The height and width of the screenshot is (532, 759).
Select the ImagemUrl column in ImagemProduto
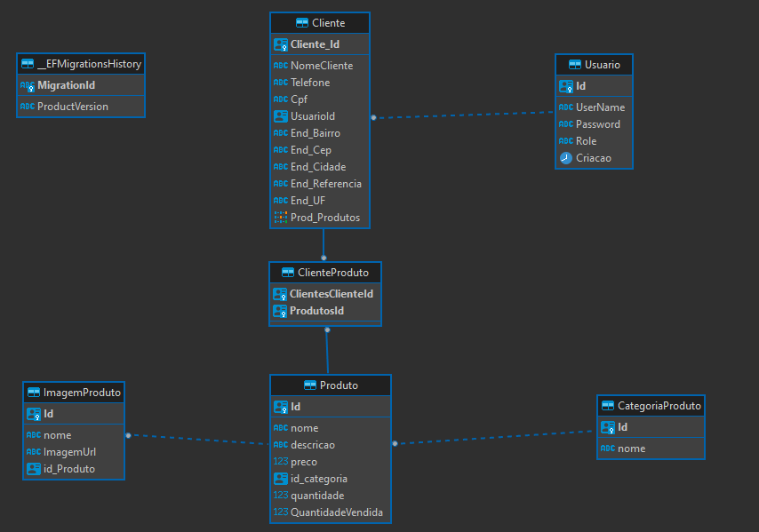[x=68, y=452]
